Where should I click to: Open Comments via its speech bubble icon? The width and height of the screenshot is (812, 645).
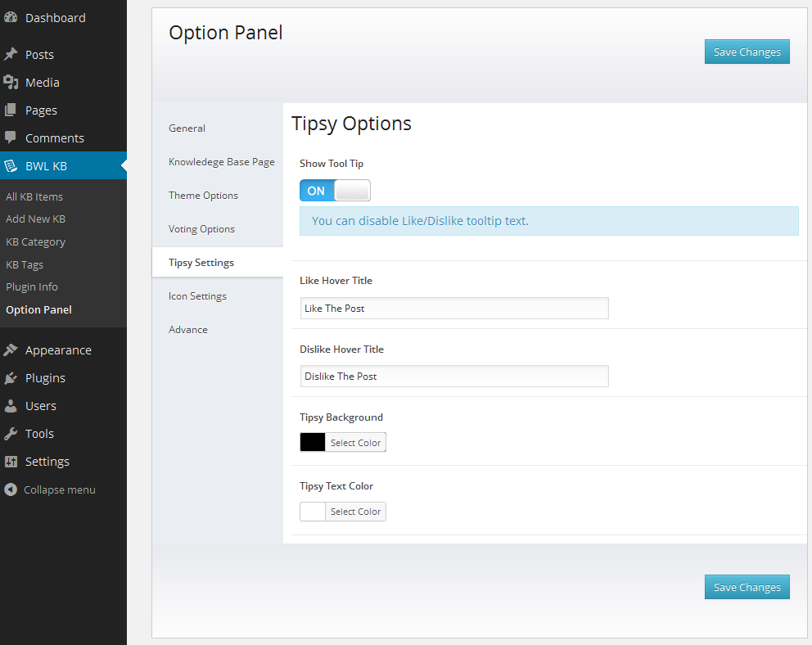coord(11,138)
